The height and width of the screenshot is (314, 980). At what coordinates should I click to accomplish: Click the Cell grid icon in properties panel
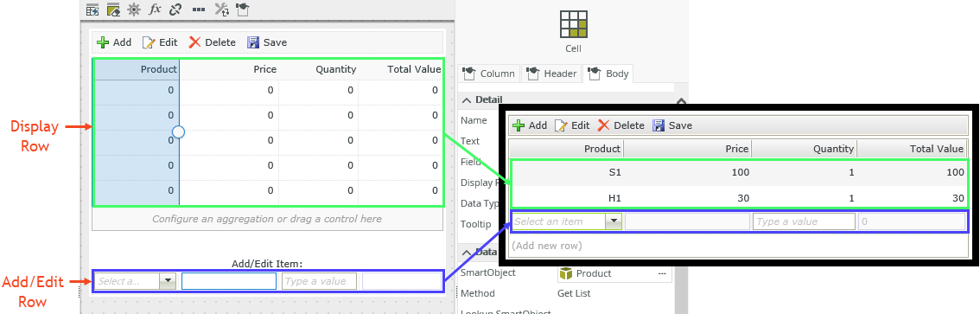(573, 23)
